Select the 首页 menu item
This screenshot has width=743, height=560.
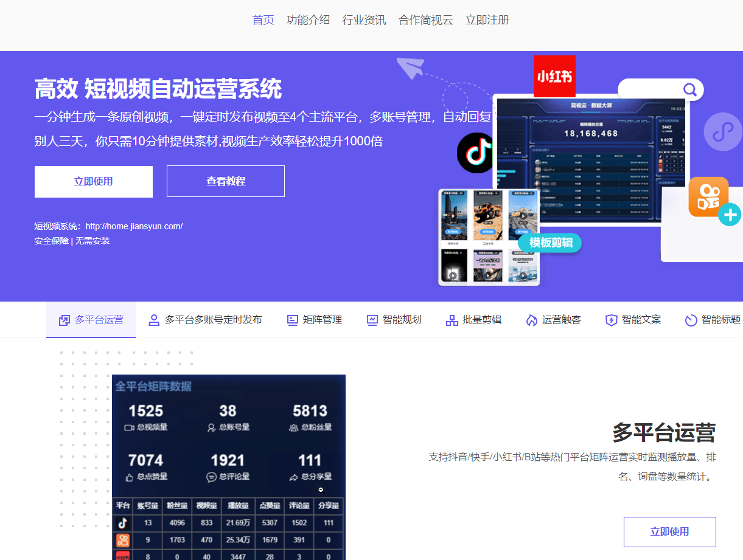(x=262, y=19)
